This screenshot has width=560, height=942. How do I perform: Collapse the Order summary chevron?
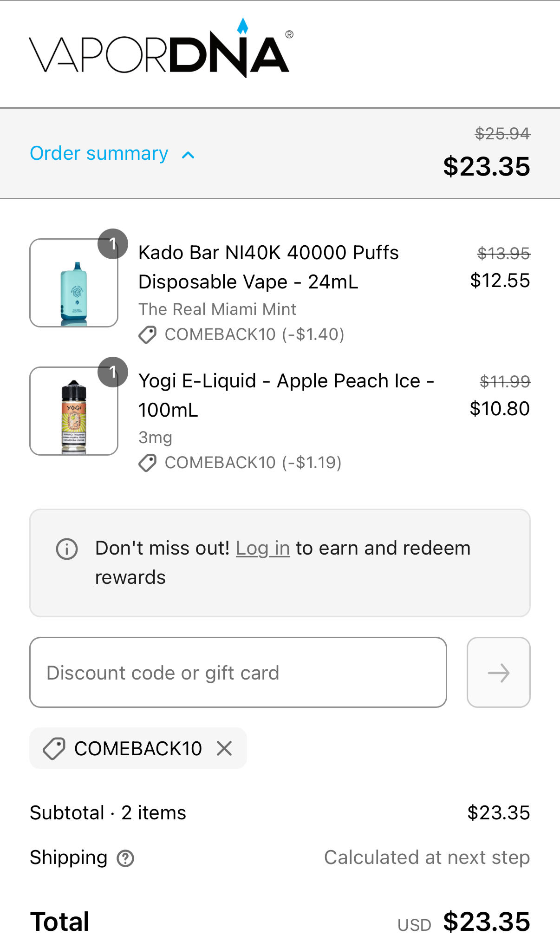tap(188, 155)
